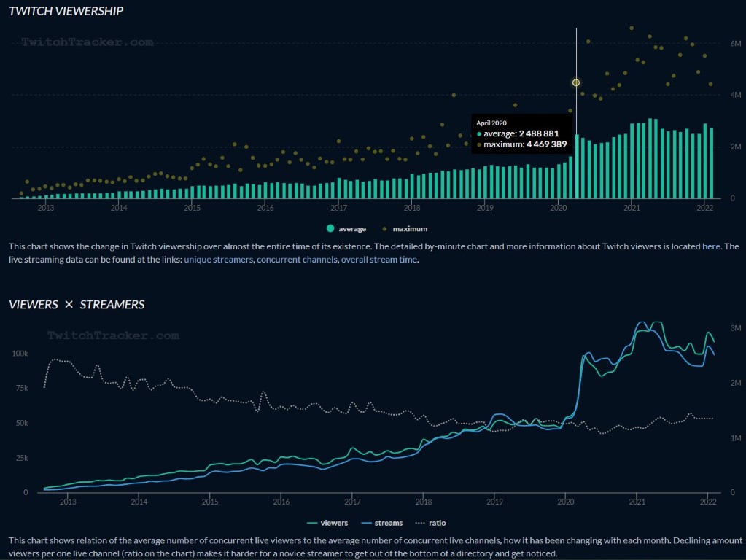Screen dimensions: 746x560
Task: Click the '2022' label on the Viewers × Streamers axis
Action: pos(708,502)
